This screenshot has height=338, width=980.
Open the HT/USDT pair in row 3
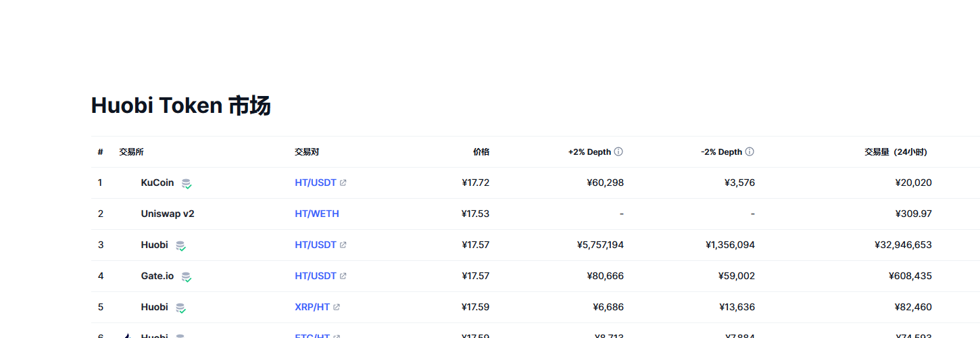tap(316, 245)
